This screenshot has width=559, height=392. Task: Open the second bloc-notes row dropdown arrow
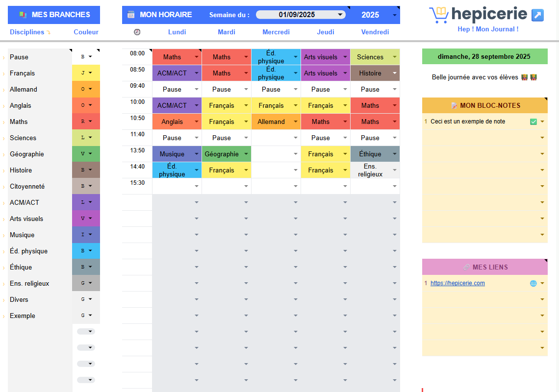[x=542, y=138]
